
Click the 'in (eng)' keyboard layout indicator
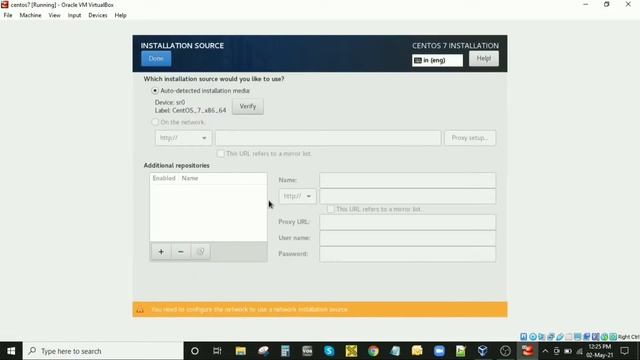click(x=437, y=60)
